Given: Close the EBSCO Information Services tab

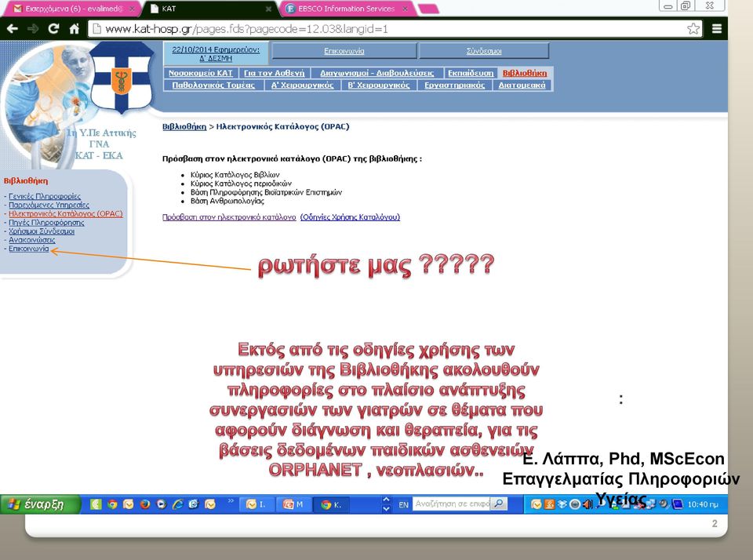Looking at the screenshot, I should (405, 9).
